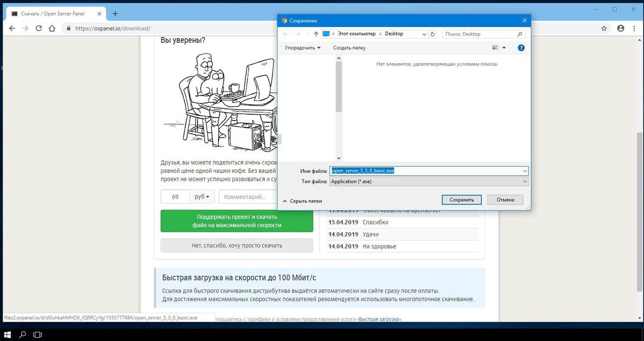Navigate back in Save dialog
Image resolution: width=644 pixels, height=341 pixels.
(286, 34)
